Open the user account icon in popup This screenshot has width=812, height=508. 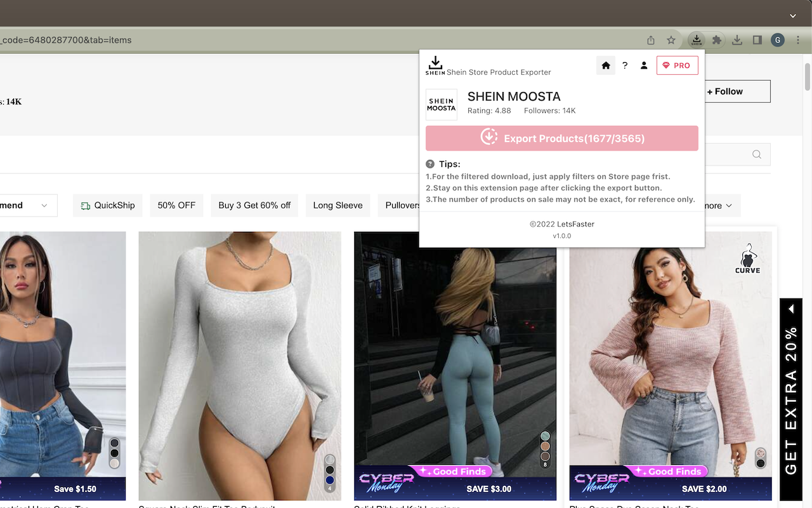tap(644, 65)
